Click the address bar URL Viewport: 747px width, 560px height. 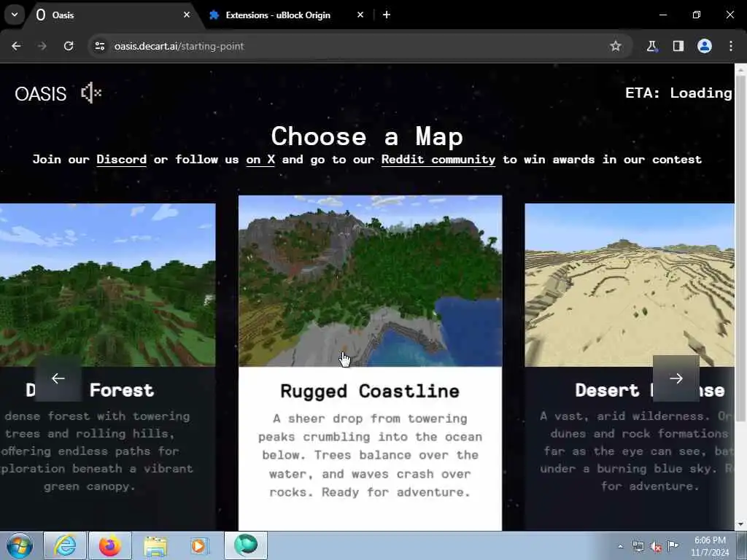tap(179, 46)
